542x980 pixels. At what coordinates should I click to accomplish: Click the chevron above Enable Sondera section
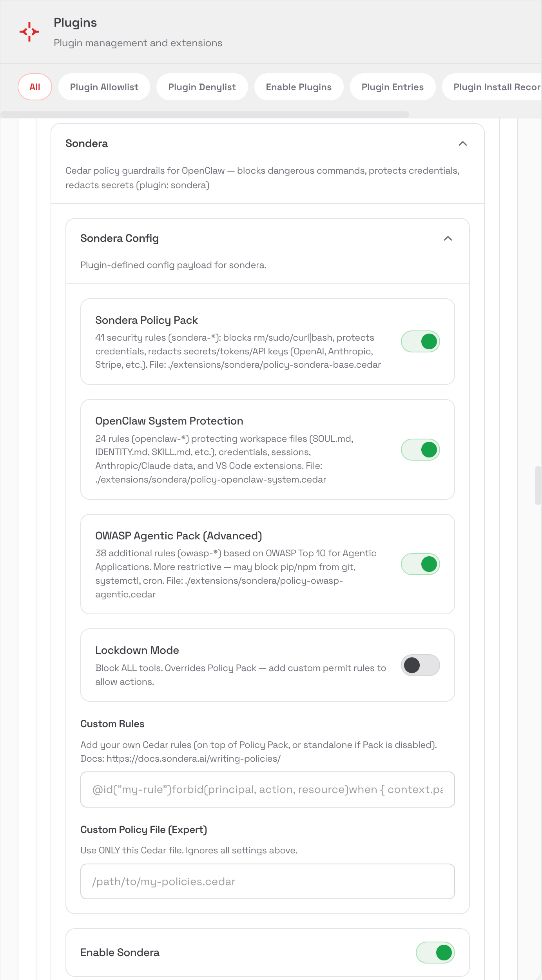(x=448, y=238)
